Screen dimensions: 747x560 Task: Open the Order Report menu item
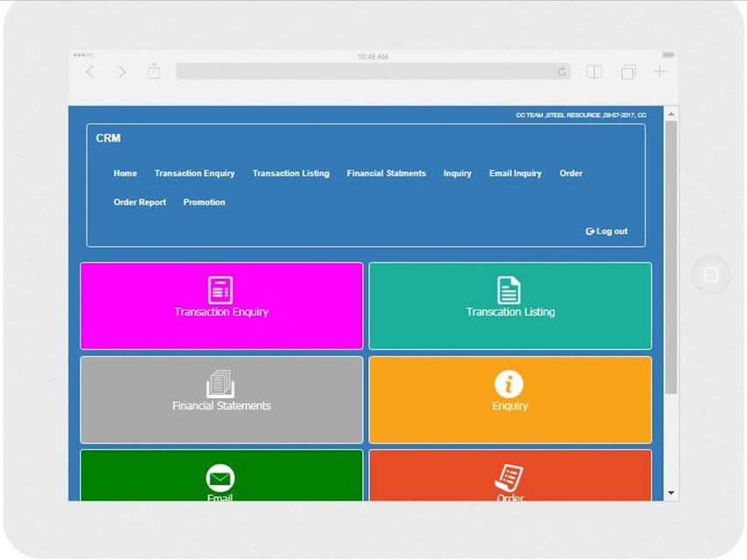[140, 202]
